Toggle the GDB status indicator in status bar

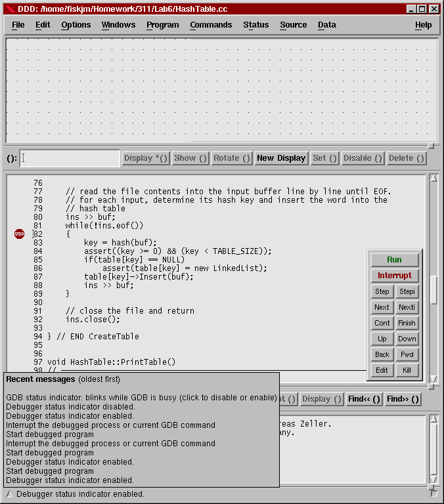click(9, 494)
